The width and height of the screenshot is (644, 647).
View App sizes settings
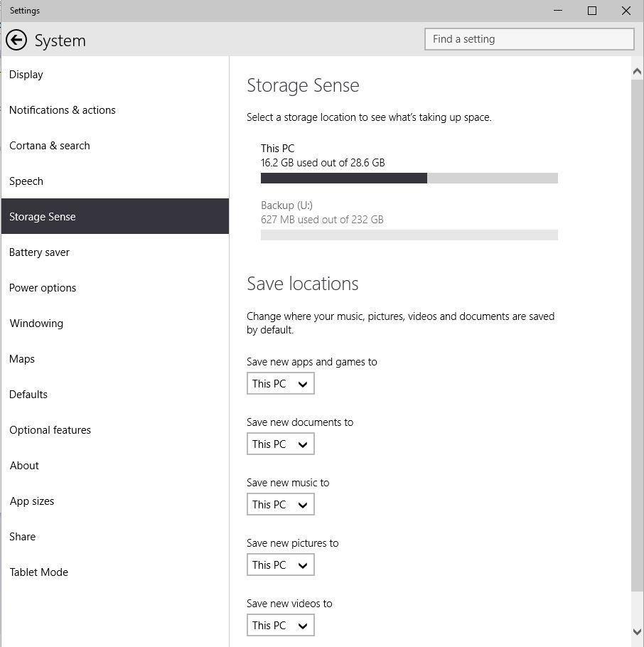(32, 501)
